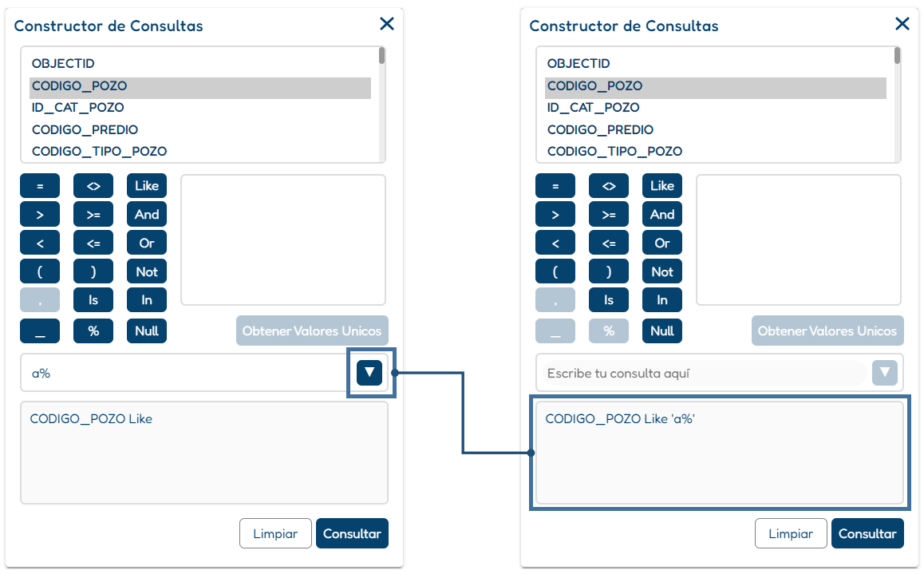Click the not-equal <> operator in left panel

93,186
